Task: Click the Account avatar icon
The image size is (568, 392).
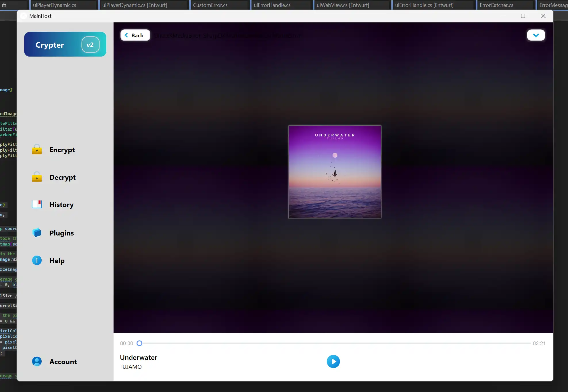Action: click(x=37, y=361)
